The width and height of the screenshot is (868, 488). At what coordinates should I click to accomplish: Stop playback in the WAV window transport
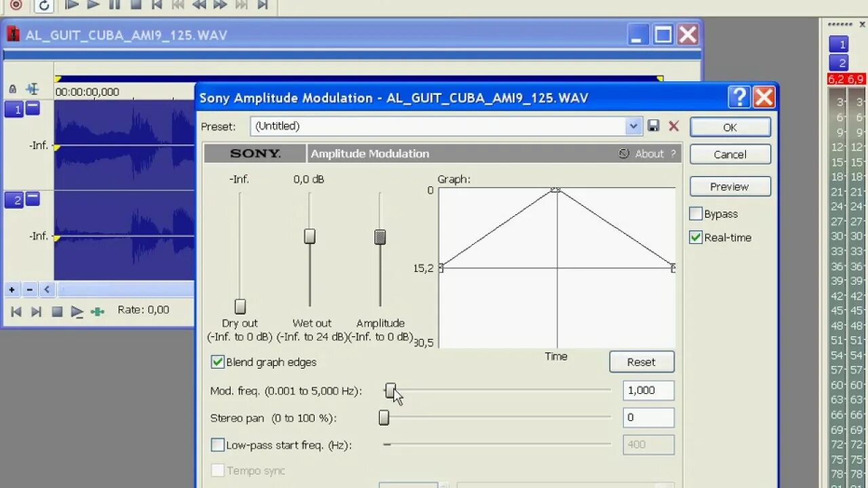coord(57,312)
